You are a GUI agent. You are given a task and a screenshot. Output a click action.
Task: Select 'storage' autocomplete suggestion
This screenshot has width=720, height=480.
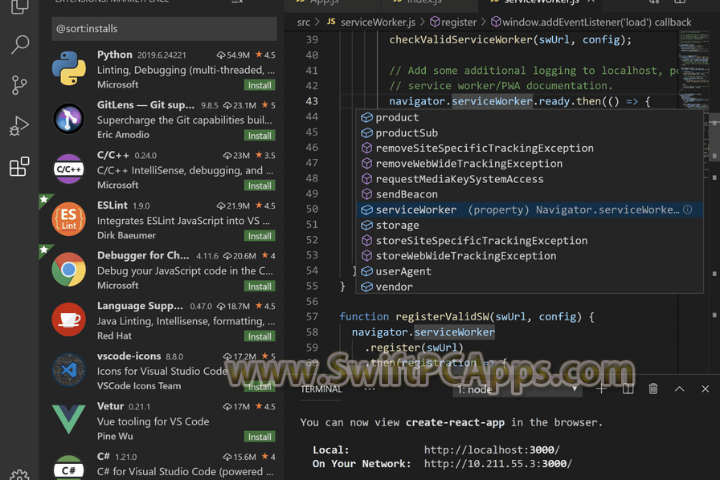[529, 225]
